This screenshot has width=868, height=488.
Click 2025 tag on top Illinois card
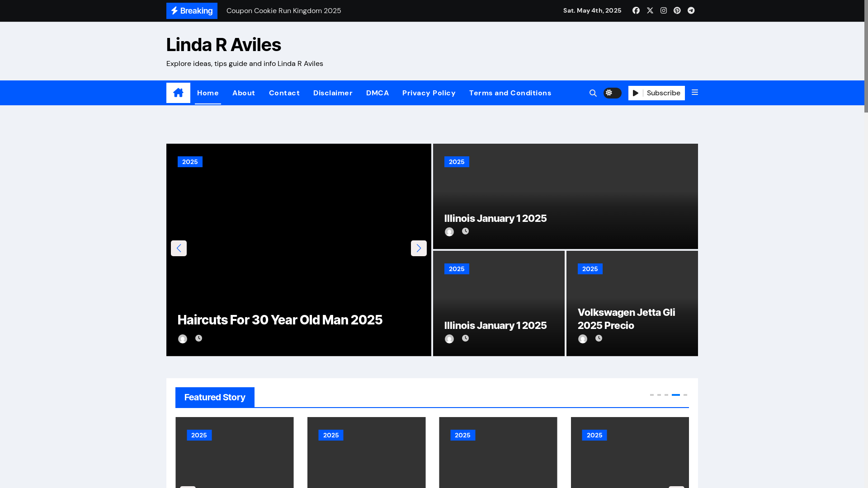[x=457, y=162]
